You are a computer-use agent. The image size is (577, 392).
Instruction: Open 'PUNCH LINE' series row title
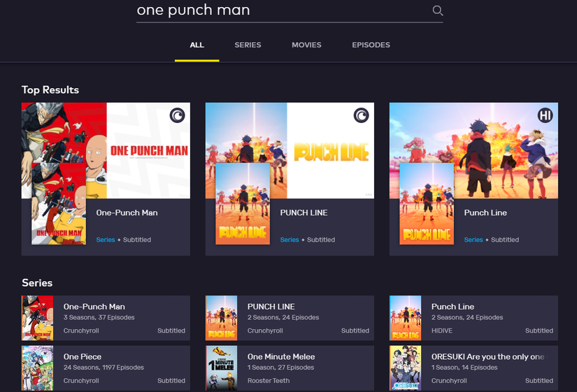271,307
